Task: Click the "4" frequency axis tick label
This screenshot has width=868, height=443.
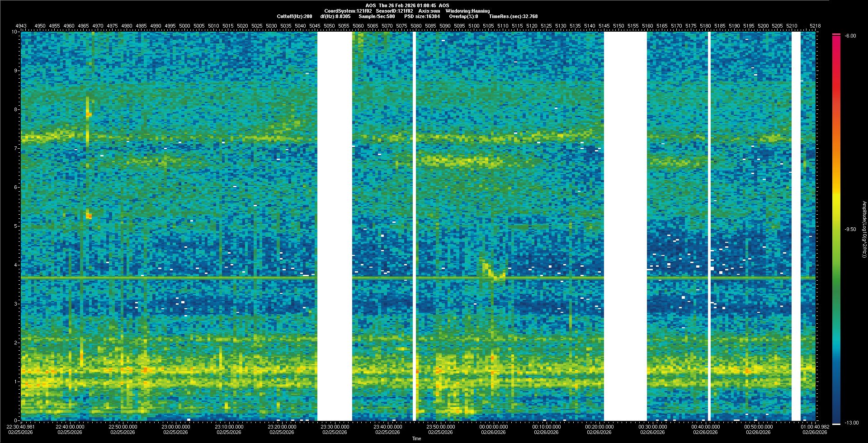Action: 16,265
